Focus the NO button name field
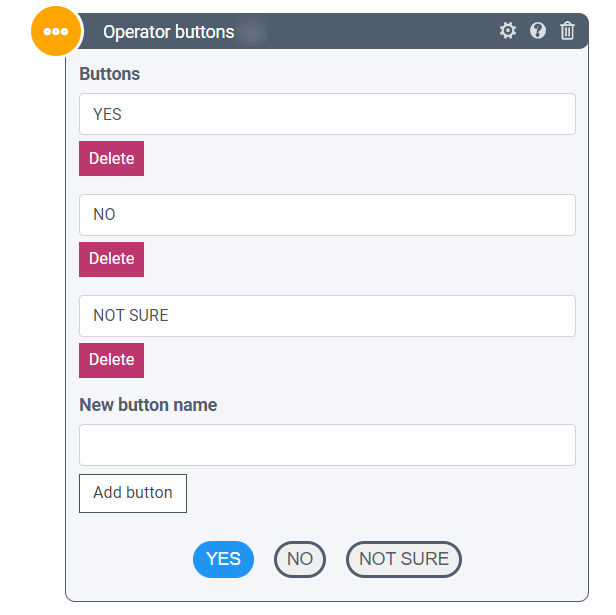Screen dimensions: 616x615 (327, 215)
